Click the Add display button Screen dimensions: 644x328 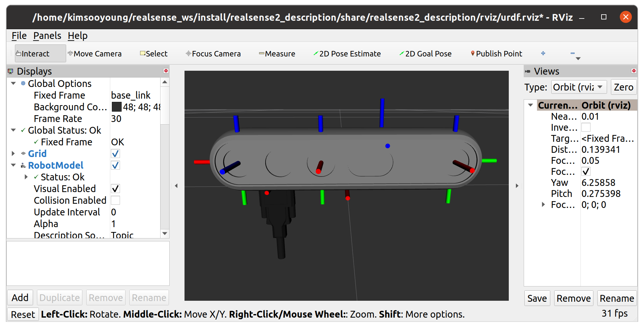(20, 298)
